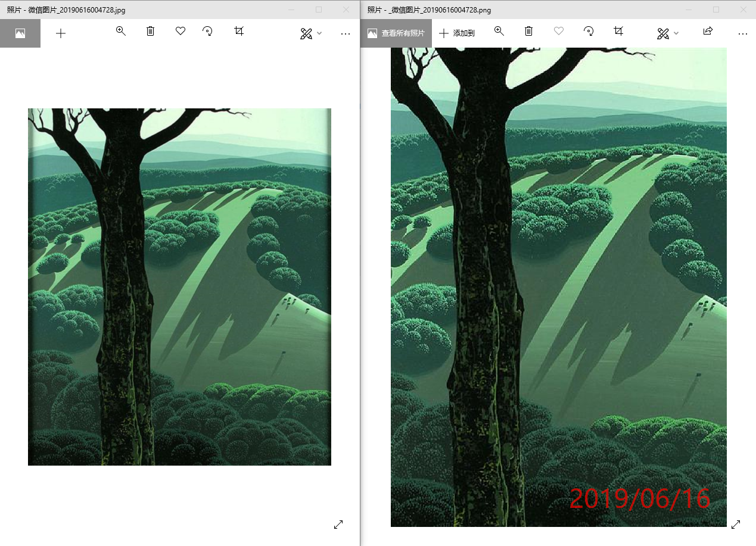Click the title 照片 - _微信图片_20190616004728.png
756x546 pixels.
point(429,10)
